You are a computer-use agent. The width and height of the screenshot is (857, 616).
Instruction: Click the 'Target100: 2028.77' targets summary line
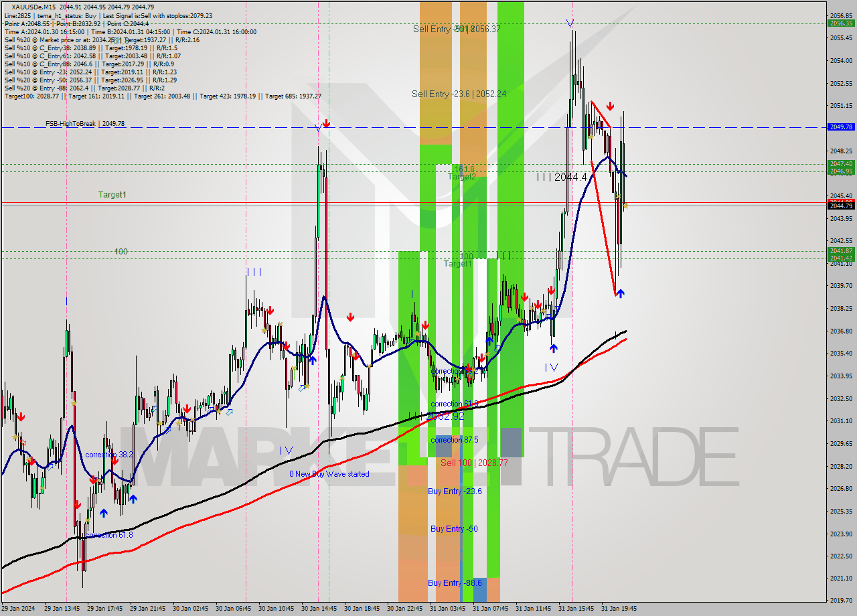pos(163,96)
